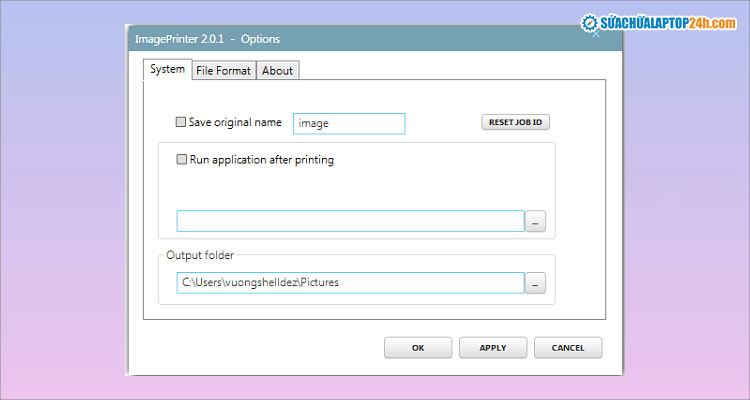
Task: Focus the empty application path text field
Action: click(x=350, y=221)
